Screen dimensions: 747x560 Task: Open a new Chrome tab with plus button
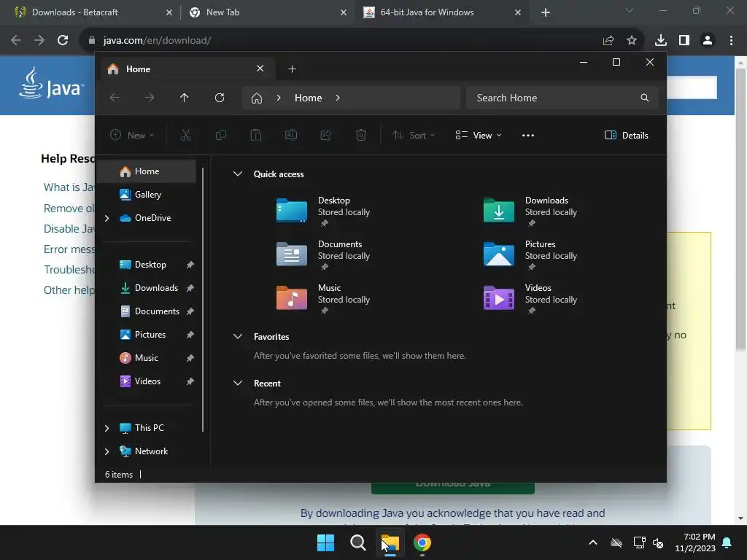[546, 12]
